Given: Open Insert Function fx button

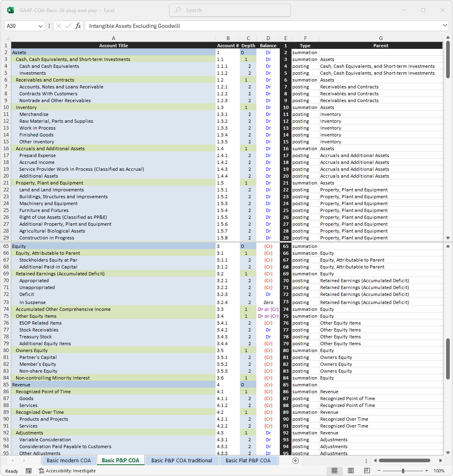Looking at the screenshot, I should click(78, 26).
